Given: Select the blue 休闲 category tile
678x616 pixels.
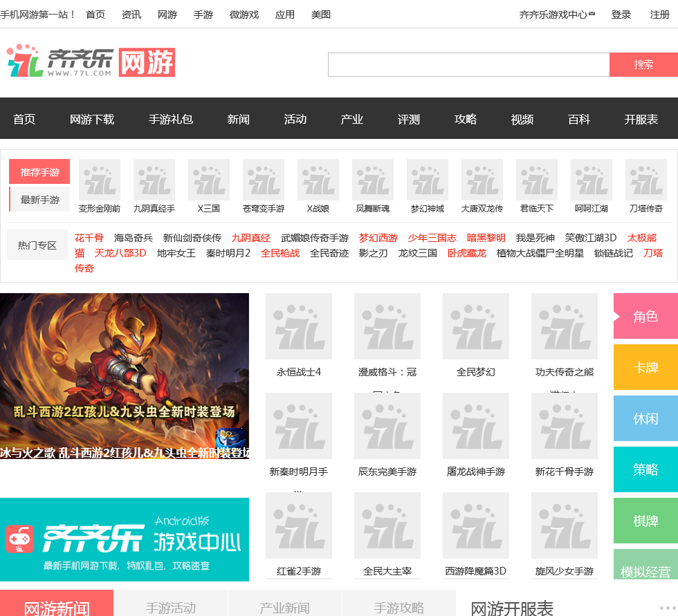Looking at the screenshot, I should point(645,418).
